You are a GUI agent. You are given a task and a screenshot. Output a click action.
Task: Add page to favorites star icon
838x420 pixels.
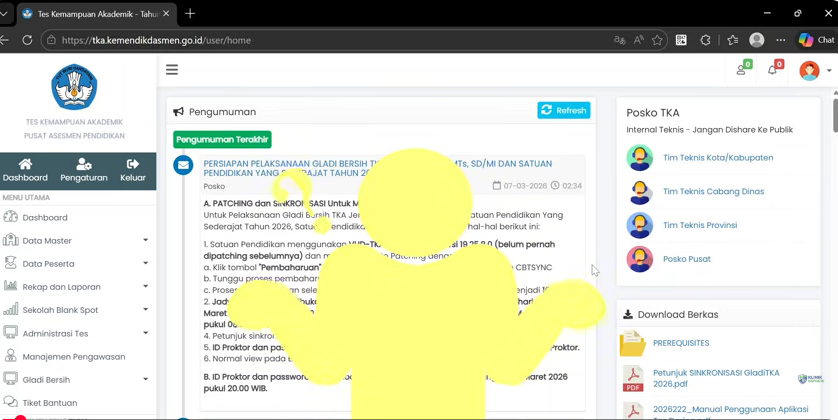(657, 40)
